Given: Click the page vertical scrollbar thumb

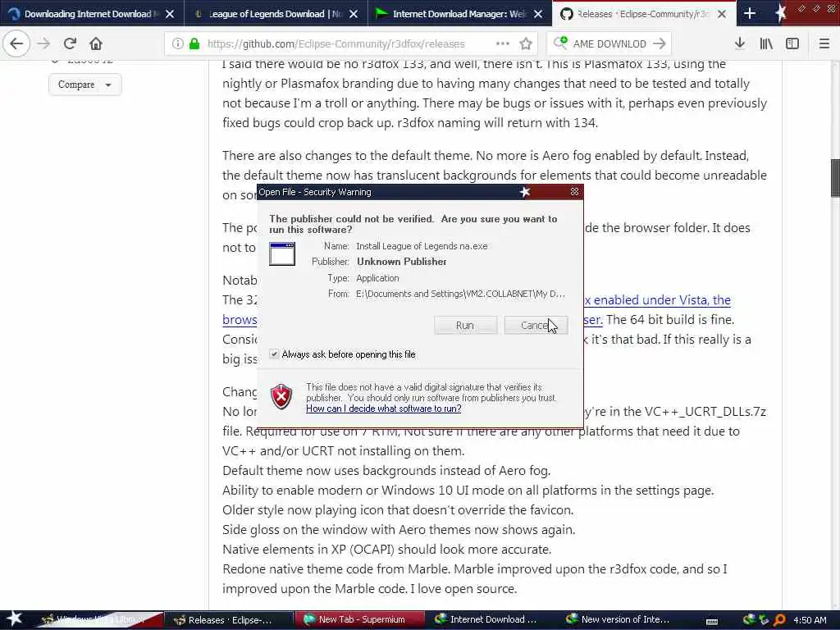Looking at the screenshot, I should (835, 178).
